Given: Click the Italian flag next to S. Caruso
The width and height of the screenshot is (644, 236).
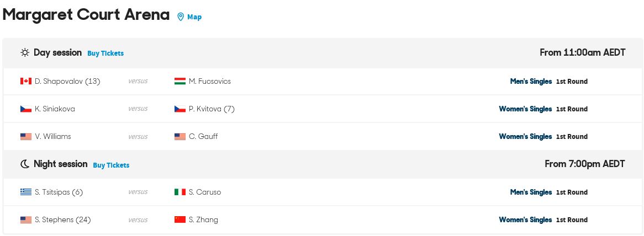Looking at the screenshot, I should 180,192.
